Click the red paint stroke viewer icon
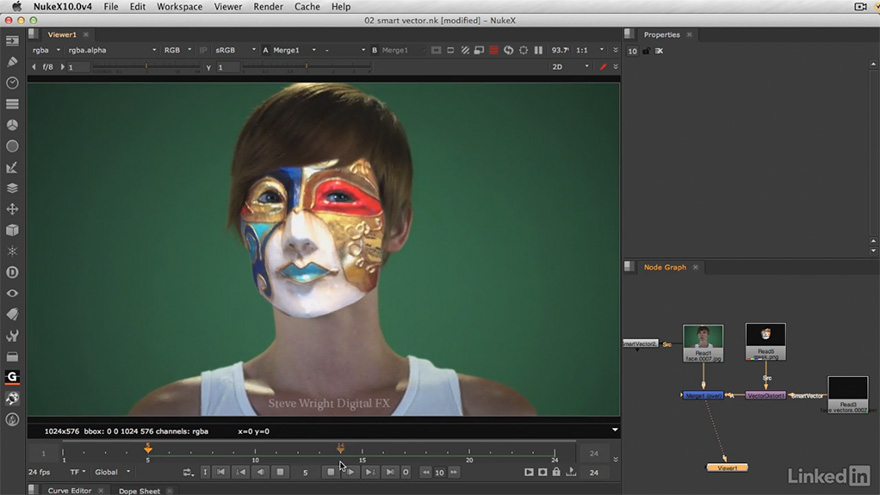The width and height of the screenshot is (880, 495). point(603,67)
